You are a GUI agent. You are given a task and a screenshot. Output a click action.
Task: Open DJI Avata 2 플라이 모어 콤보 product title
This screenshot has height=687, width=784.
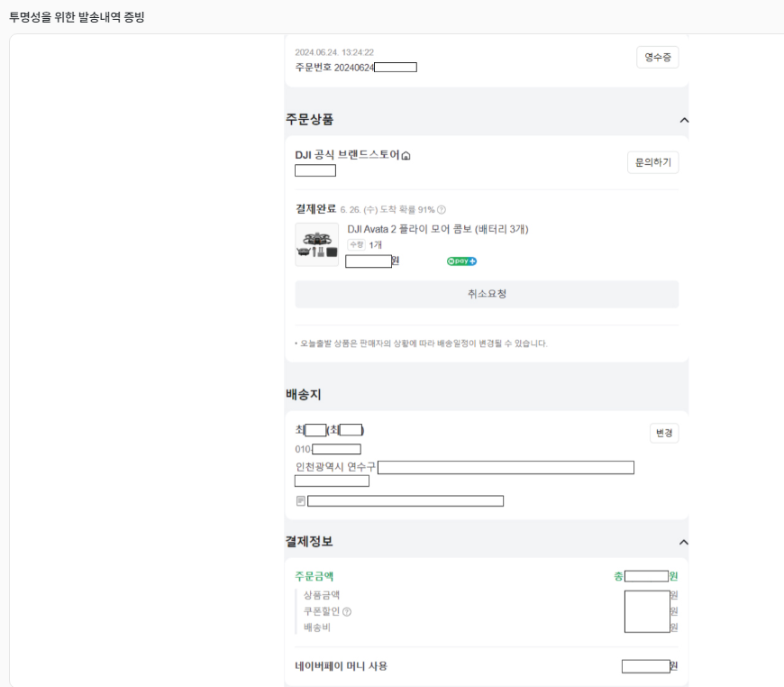pos(437,229)
